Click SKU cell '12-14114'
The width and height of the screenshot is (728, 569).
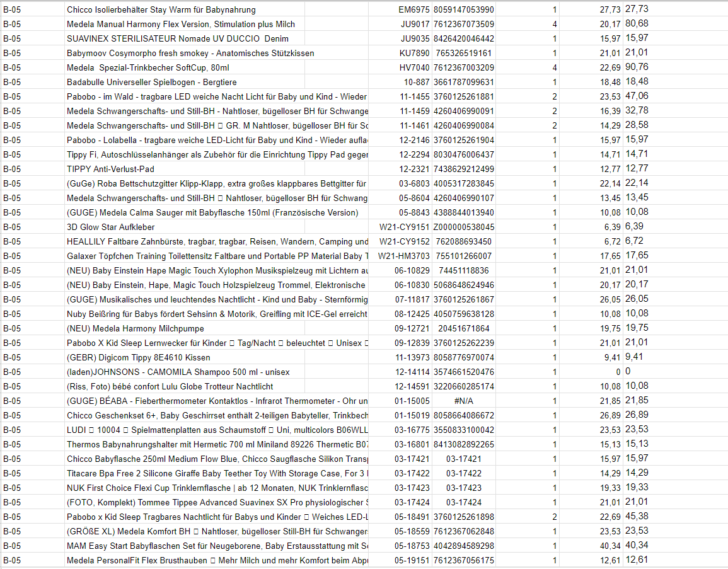pos(400,372)
